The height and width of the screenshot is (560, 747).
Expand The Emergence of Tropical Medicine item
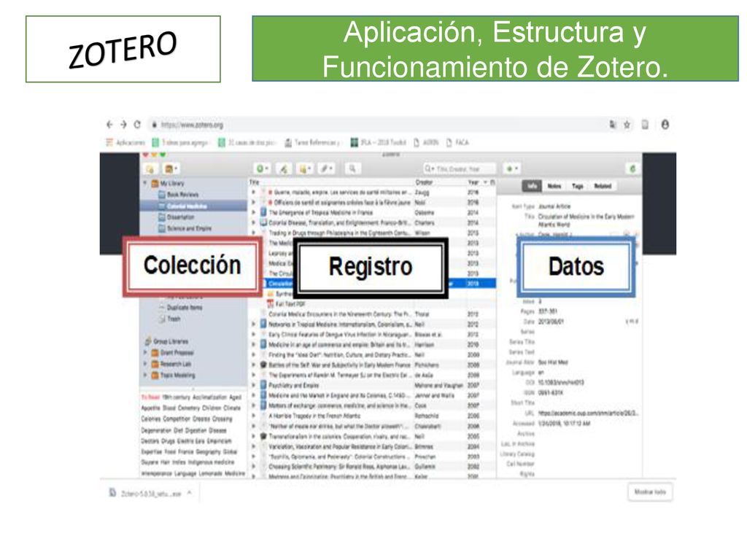pyautogui.click(x=254, y=212)
